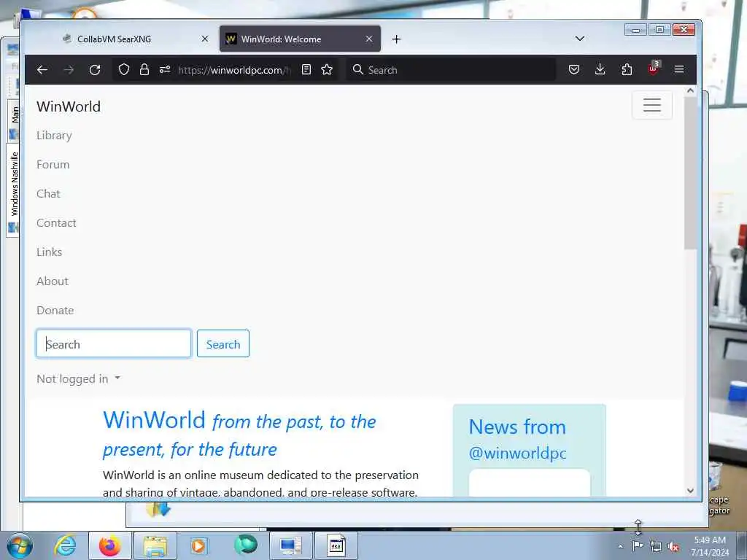Click the page scrollbar down arrow
747x560 pixels.
690,491
